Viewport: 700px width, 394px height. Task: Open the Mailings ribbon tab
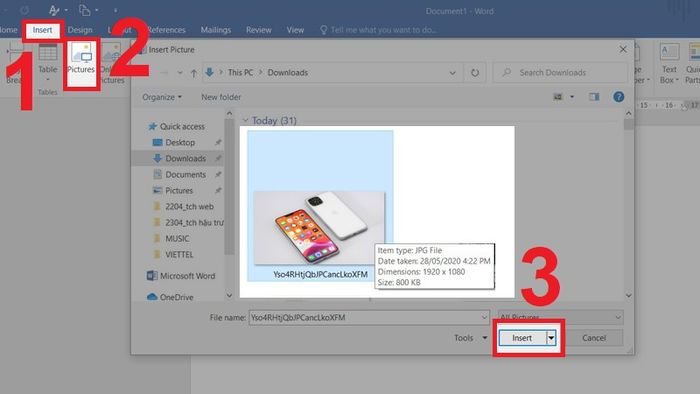(216, 30)
